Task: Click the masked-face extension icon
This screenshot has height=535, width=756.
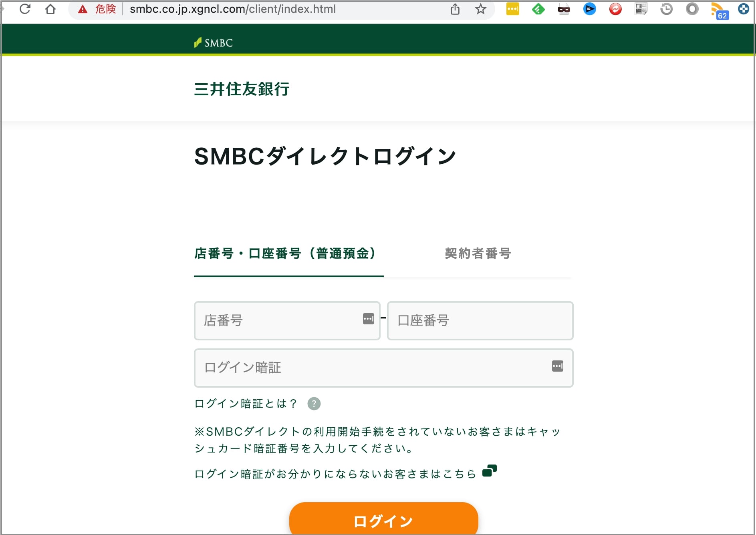Action: [564, 9]
